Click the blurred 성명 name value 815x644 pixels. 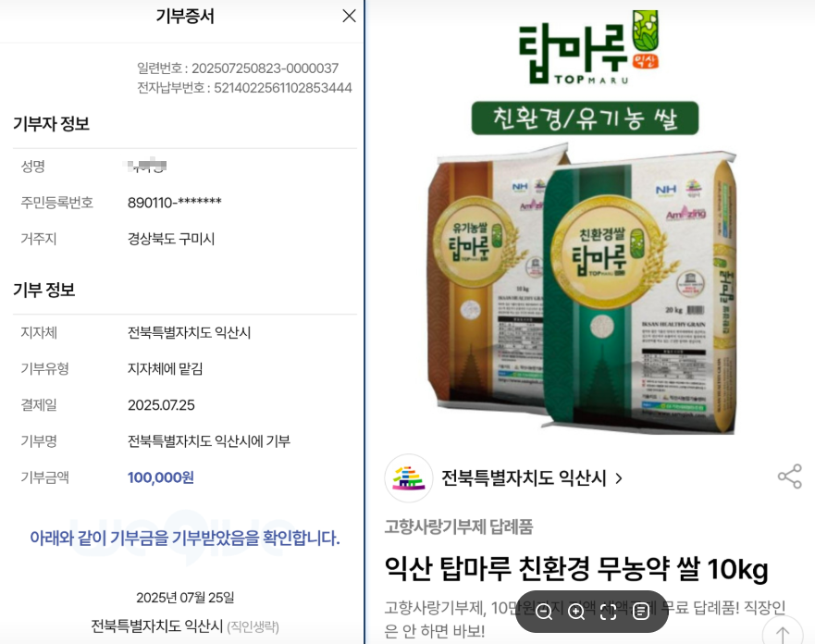(148, 166)
